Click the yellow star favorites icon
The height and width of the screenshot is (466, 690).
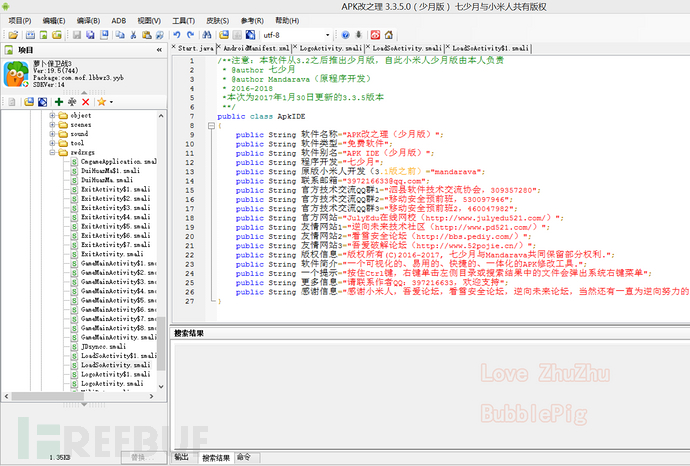[102, 102]
